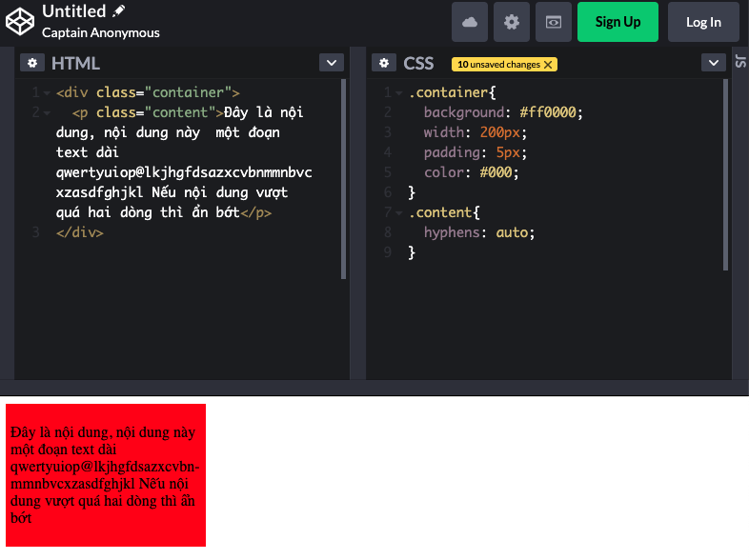Open CSS editor settings gear
This screenshot has height=560, width=749.
pyautogui.click(x=384, y=63)
